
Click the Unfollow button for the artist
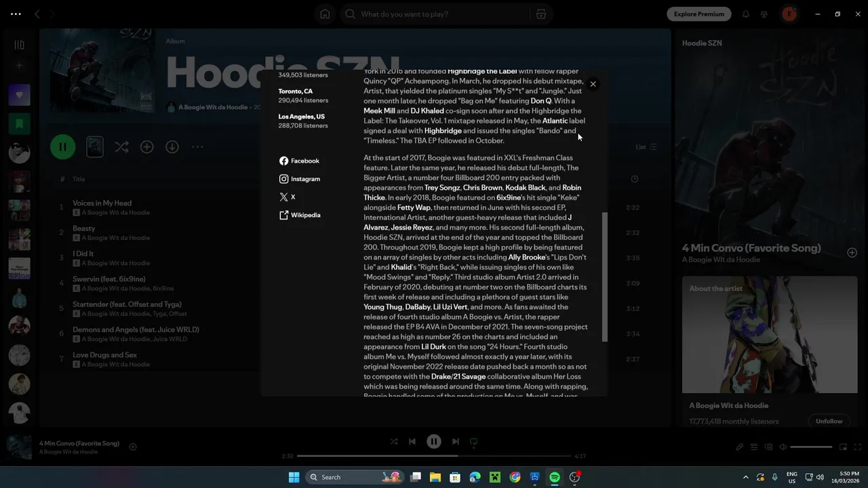tap(829, 421)
